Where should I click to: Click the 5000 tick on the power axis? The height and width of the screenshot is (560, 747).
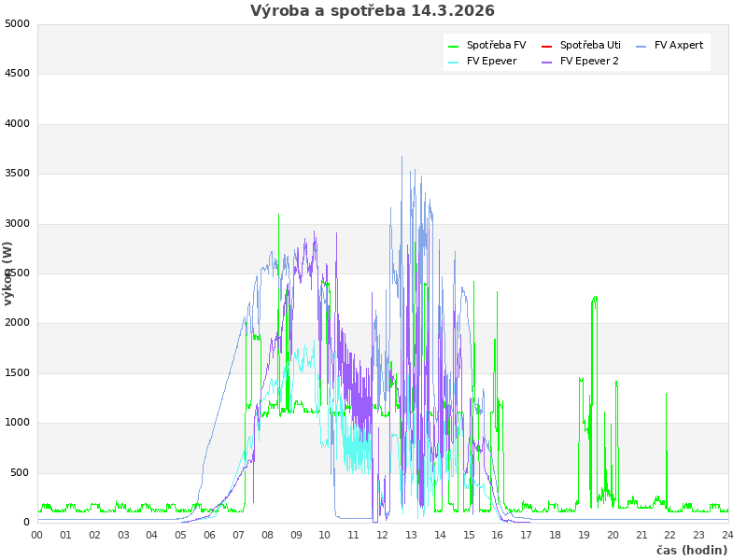click(x=17, y=23)
